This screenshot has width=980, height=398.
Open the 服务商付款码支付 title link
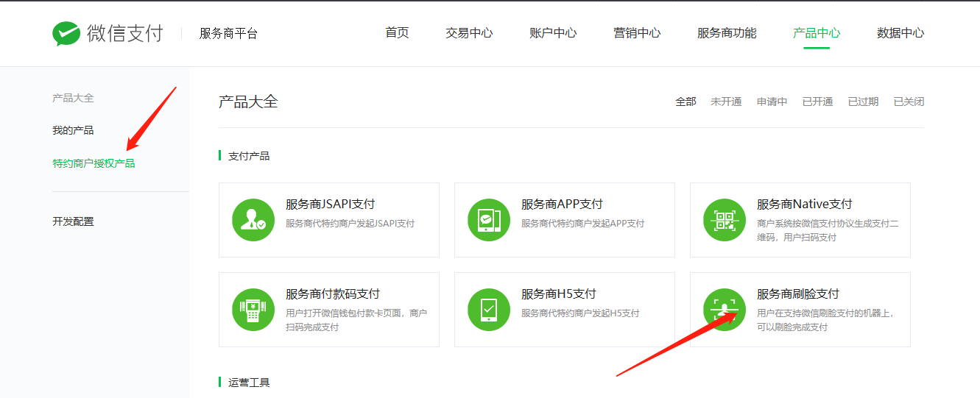(x=333, y=294)
